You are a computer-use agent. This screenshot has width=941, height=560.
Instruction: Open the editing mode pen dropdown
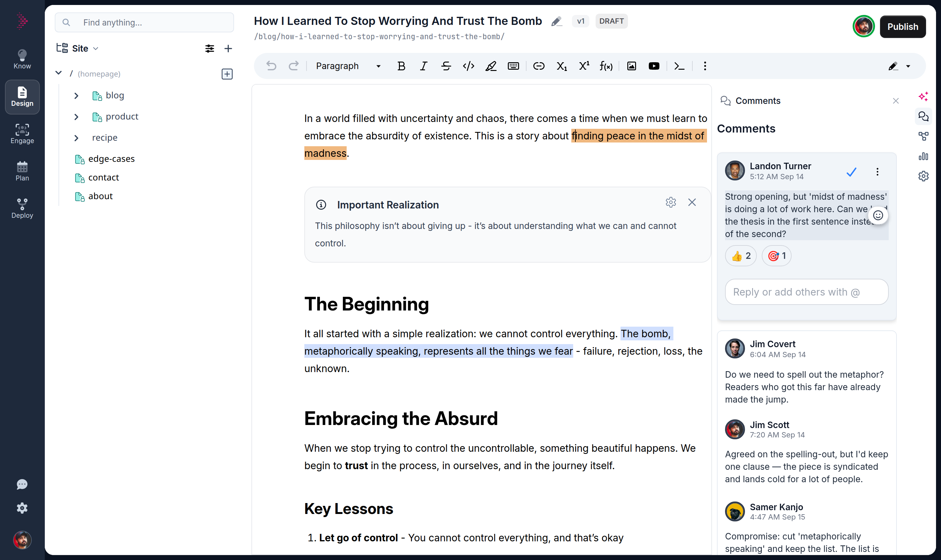899,66
